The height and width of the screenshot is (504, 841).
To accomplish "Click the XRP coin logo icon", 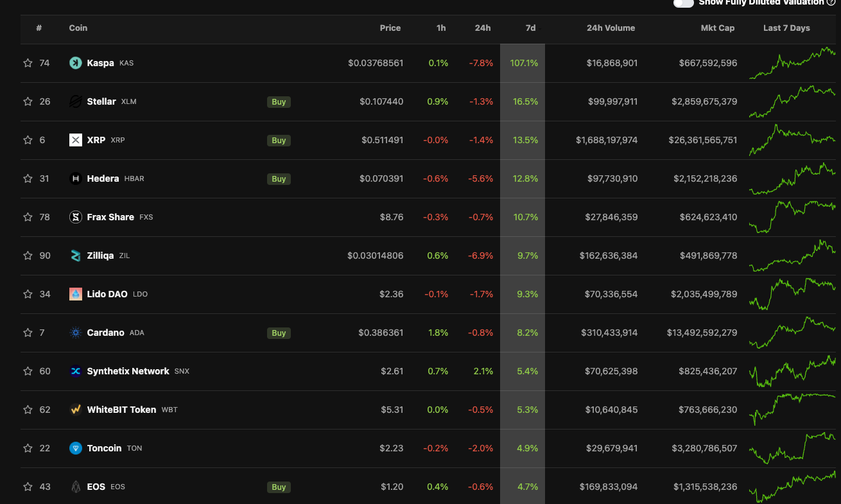I will click(x=76, y=140).
